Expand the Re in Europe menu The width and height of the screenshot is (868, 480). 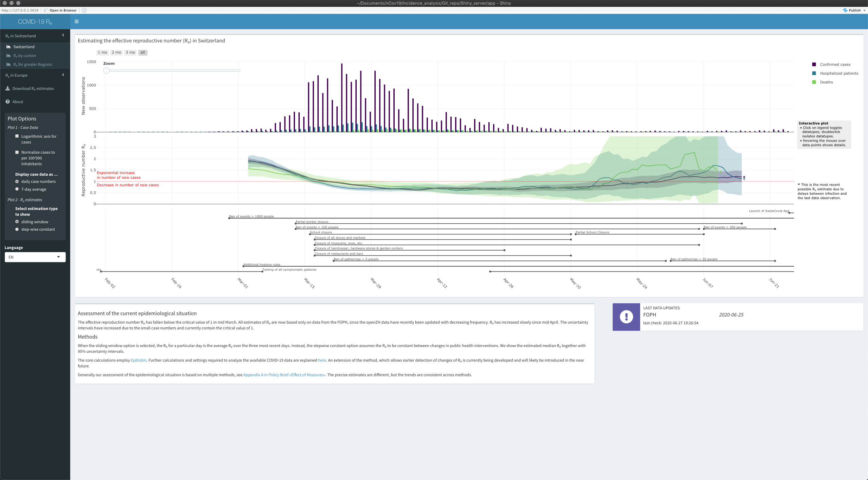coord(63,75)
